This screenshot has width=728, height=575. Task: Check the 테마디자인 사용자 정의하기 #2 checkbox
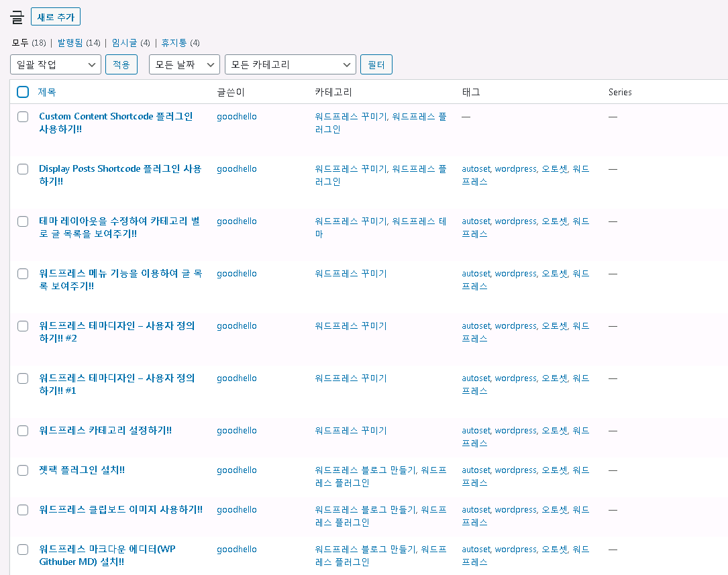(23, 326)
